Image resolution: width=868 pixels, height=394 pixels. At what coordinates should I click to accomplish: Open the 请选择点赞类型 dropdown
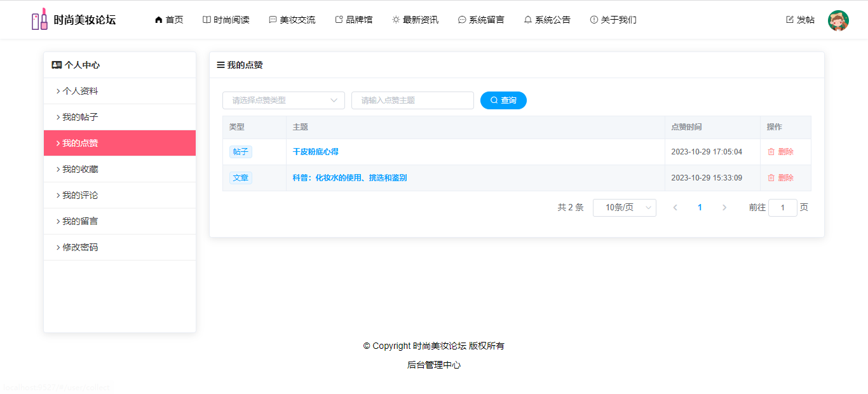283,100
